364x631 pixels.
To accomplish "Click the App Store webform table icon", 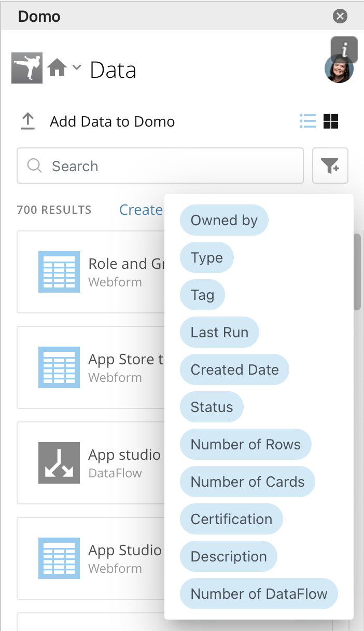I will coord(59,367).
